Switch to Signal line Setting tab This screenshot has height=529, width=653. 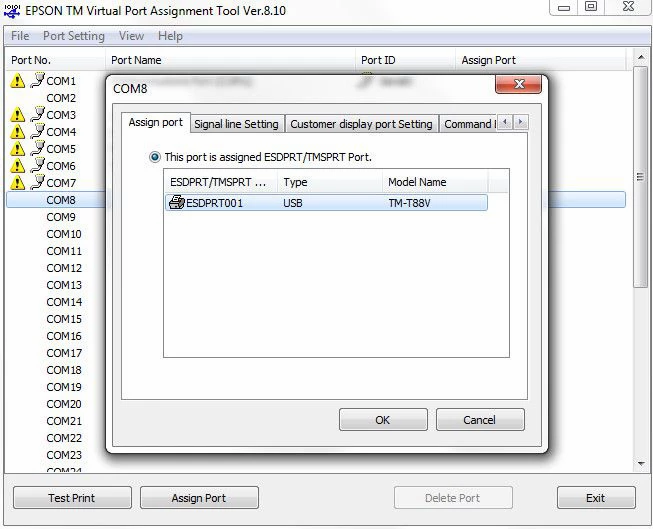click(236, 124)
